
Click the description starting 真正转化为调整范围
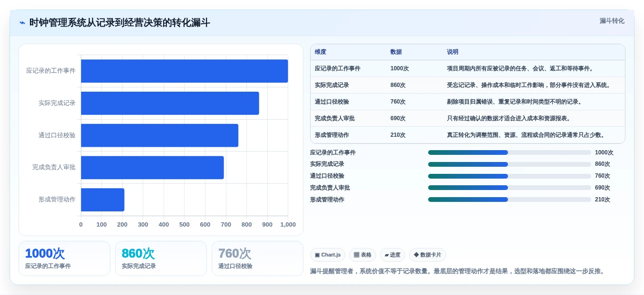click(x=526, y=135)
